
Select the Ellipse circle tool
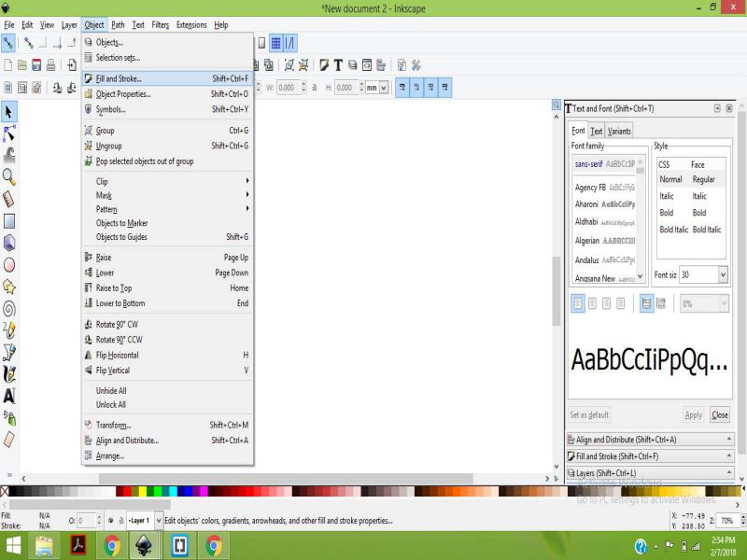point(8,265)
